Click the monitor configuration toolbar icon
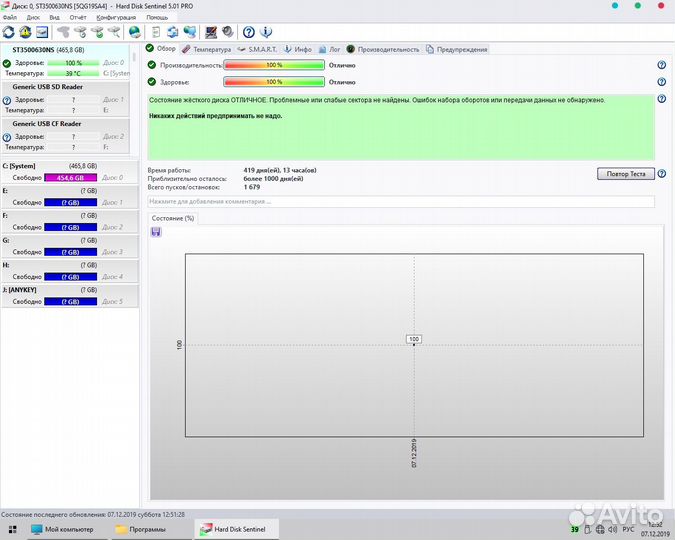 (x=211, y=32)
